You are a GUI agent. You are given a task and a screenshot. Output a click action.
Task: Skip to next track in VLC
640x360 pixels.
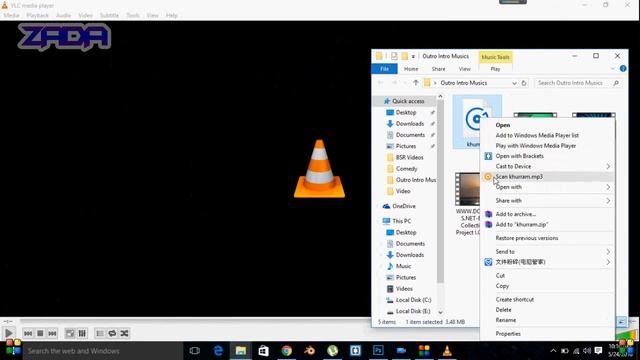[x=52, y=333]
